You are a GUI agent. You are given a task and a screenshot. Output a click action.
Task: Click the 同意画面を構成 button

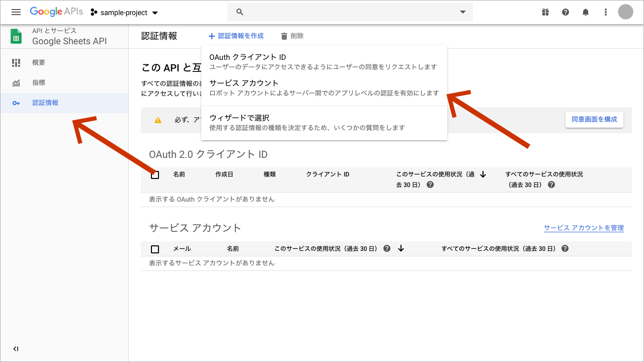[594, 120]
